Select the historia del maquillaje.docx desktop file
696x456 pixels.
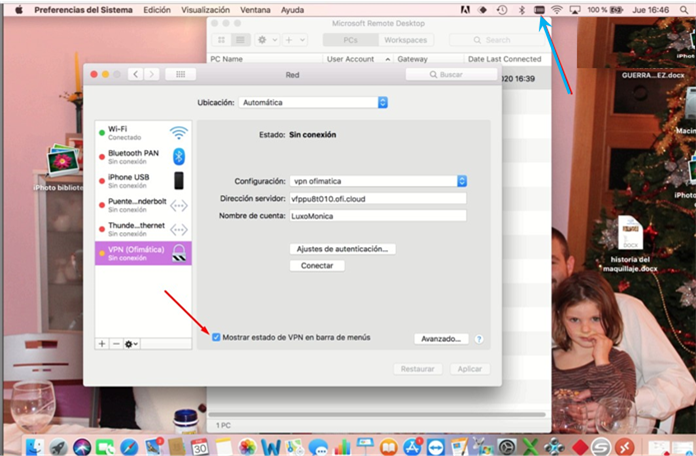point(630,243)
